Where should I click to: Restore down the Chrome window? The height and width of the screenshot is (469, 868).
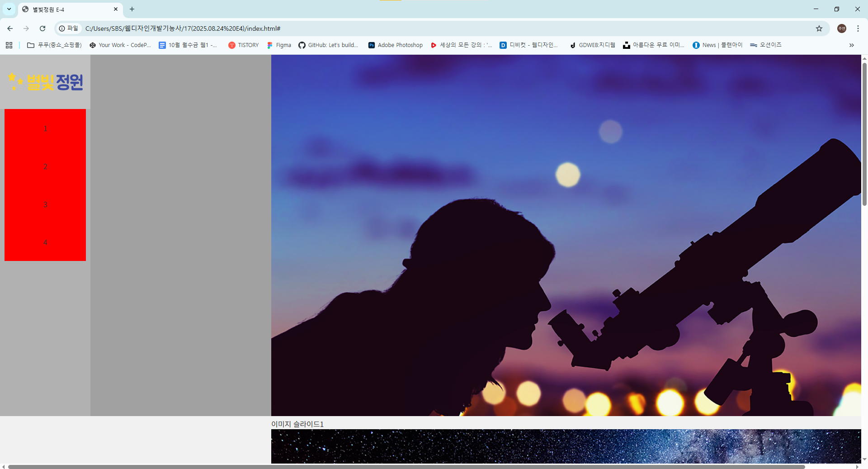[837, 9]
